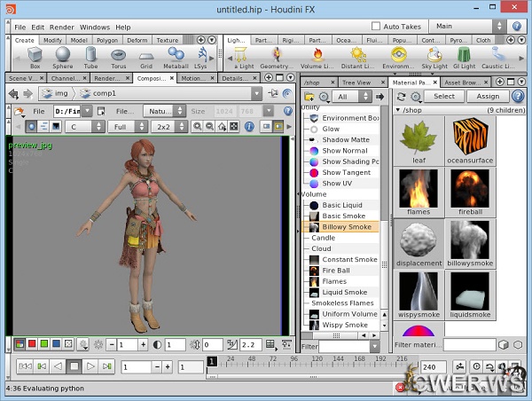
Task: Open the Render menu
Action: click(62, 28)
